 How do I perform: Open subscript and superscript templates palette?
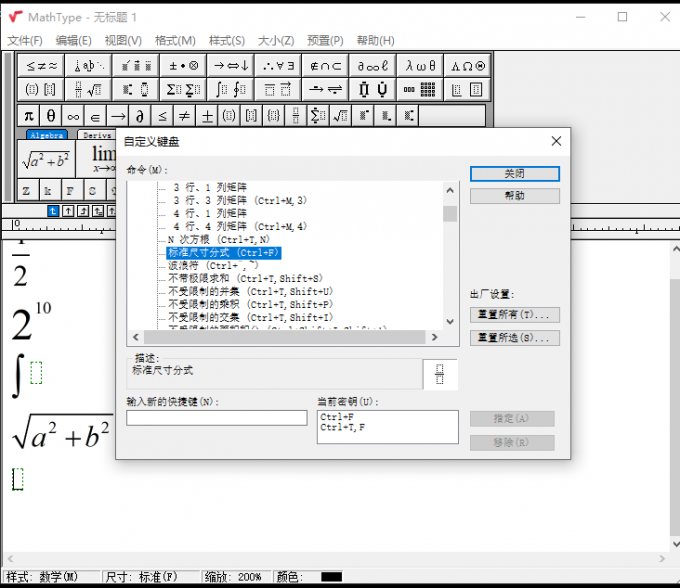coord(136,90)
